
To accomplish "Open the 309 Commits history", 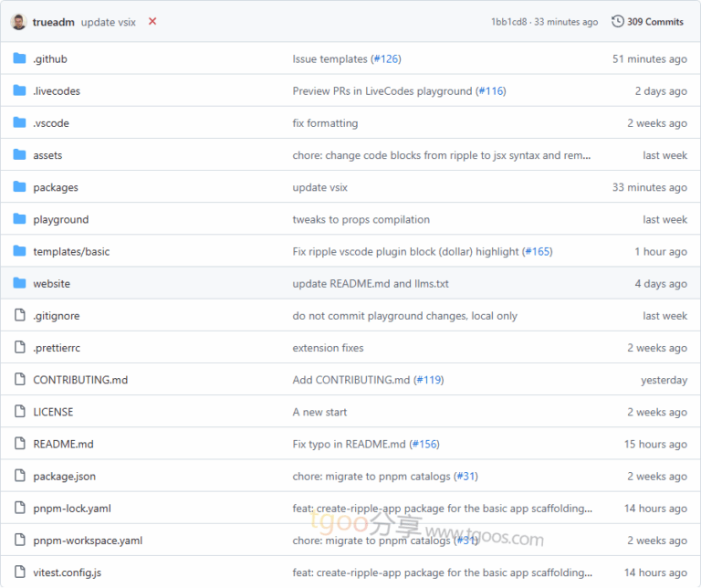I will tap(654, 21).
